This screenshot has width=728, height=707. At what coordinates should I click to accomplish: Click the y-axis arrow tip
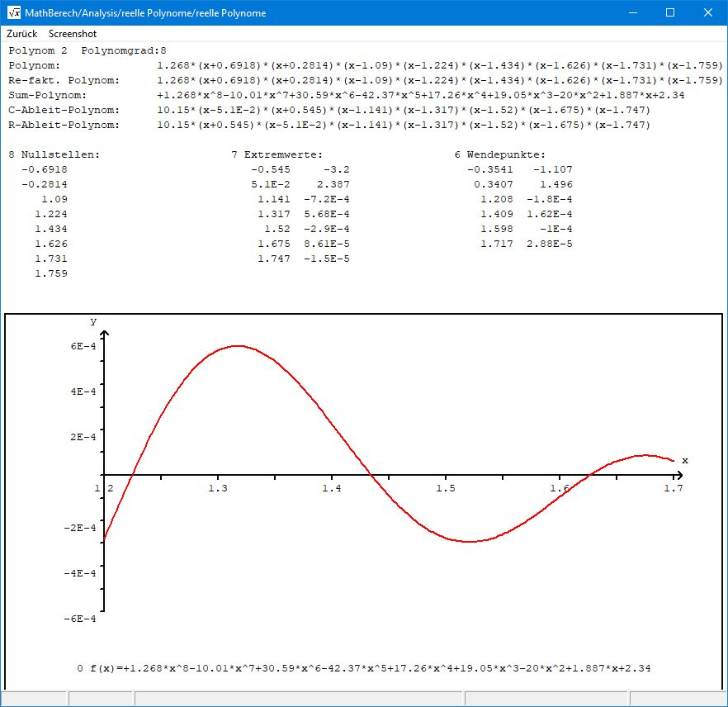pos(104,332)
